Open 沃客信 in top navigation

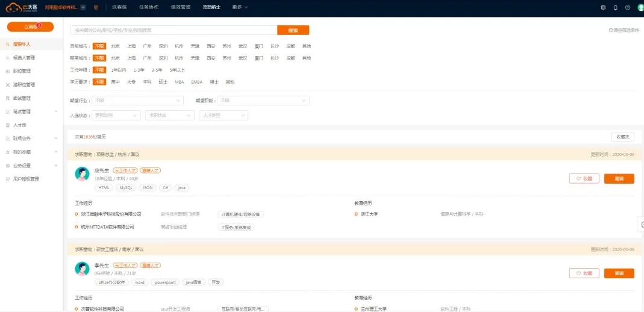(x=119, y=7)
